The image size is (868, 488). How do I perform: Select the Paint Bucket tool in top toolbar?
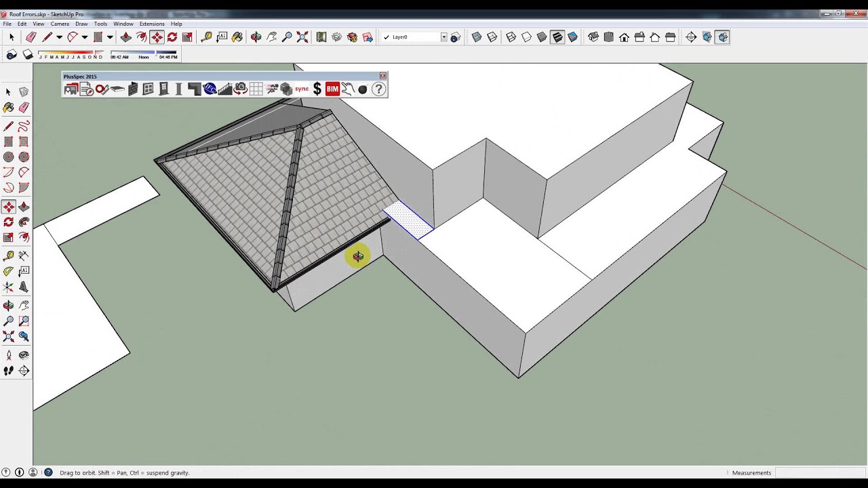[237, 37]
